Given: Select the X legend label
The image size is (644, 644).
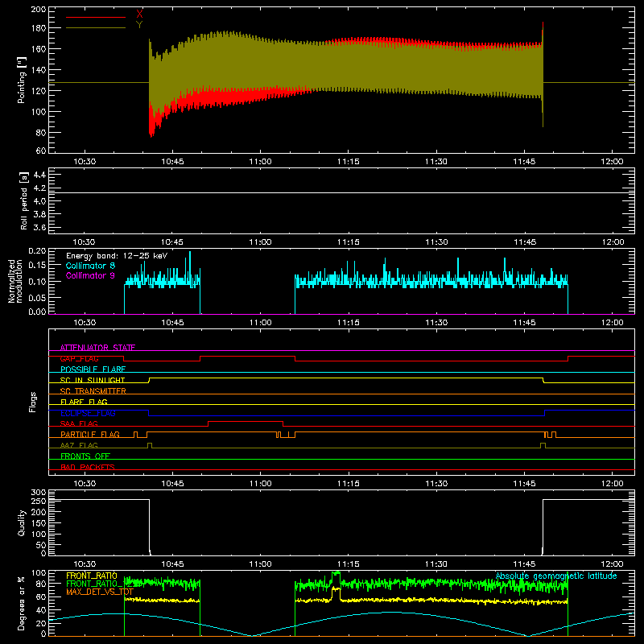Looking at the screenshot, I should [x=139, y=14].
